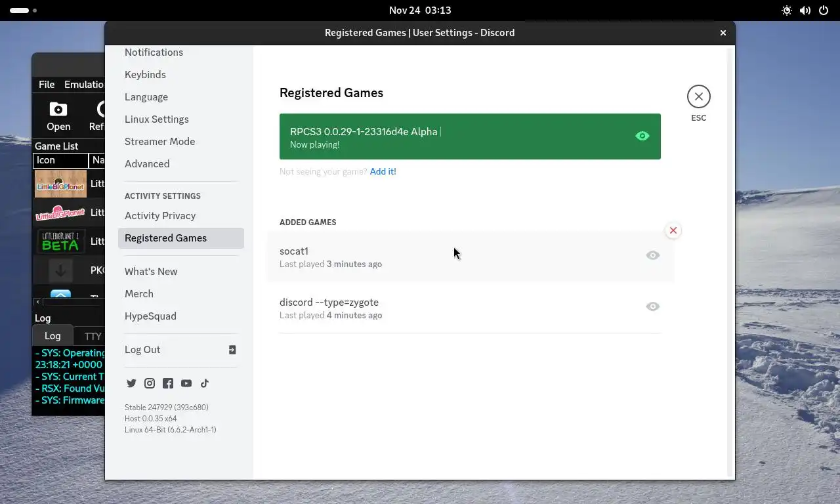Select the PKG download arrow icon row
Screen dimensions: 840x504
(60, 270)
